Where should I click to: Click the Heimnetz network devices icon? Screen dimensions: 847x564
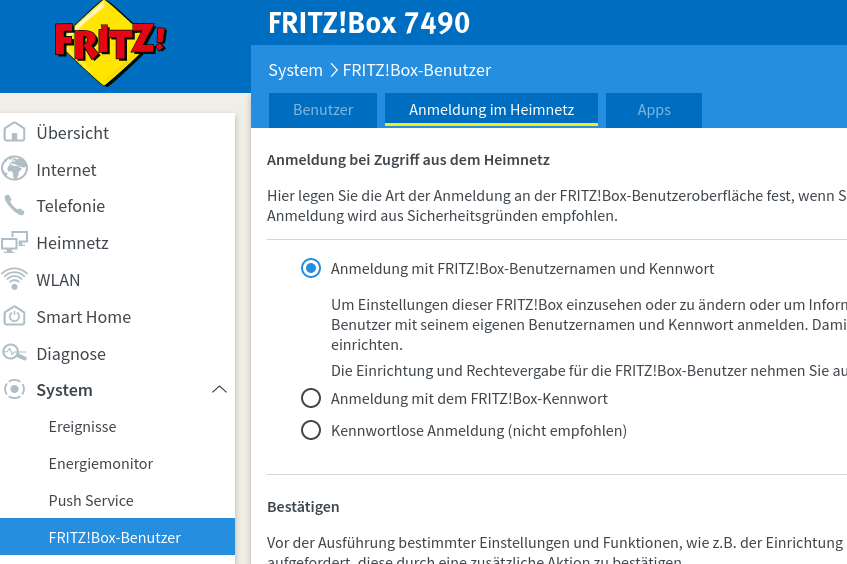pos(14,243)
